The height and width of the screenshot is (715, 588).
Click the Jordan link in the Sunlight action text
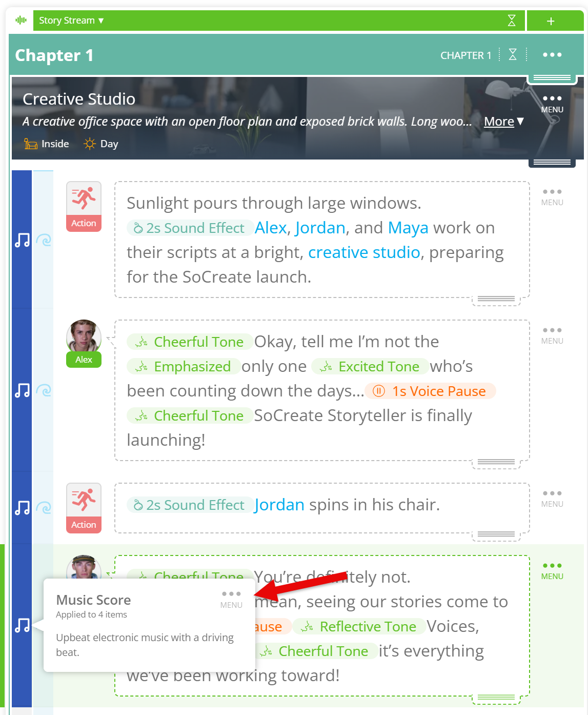click(x=320, y=228)
